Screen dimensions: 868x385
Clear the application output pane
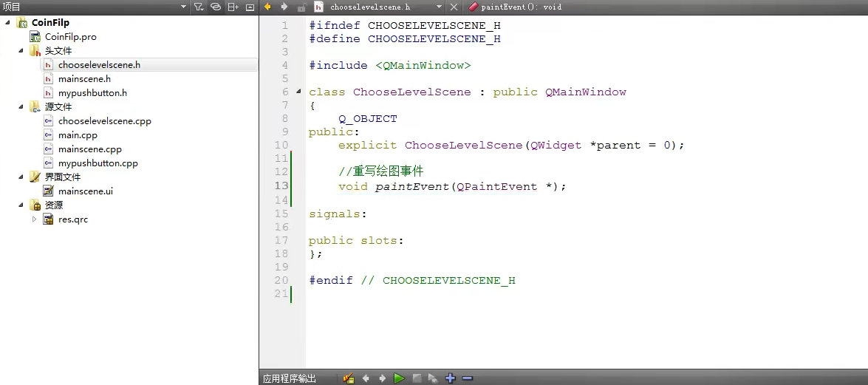348,378
